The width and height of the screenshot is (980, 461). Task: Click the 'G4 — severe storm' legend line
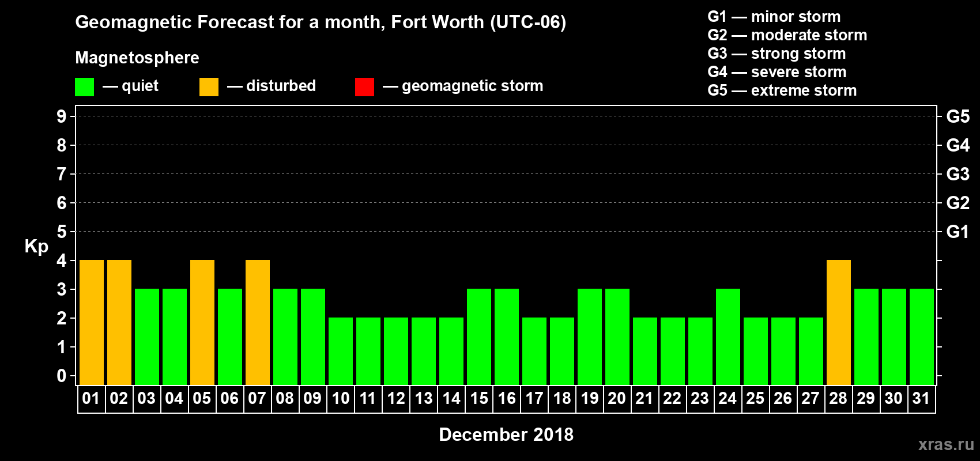click(777, 72)
